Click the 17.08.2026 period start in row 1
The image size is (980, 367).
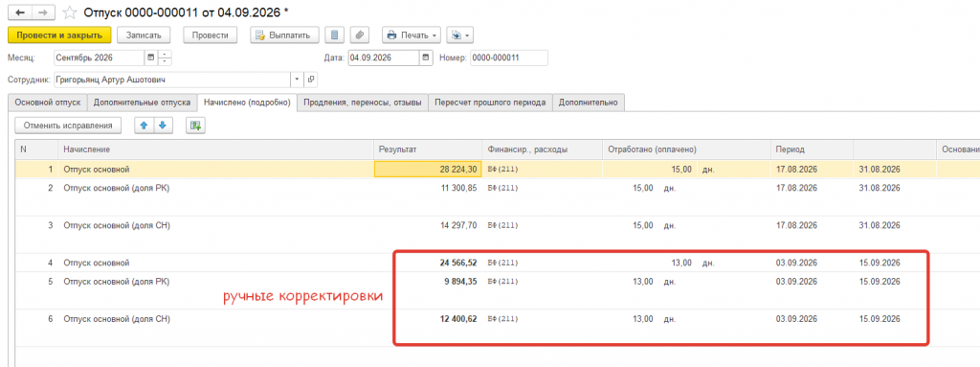796,169
